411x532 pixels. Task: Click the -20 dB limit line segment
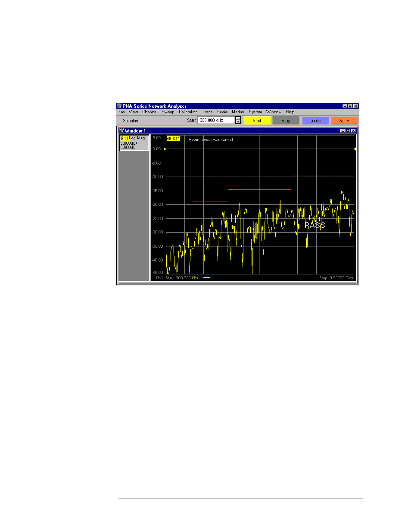[x=210, y=202]
